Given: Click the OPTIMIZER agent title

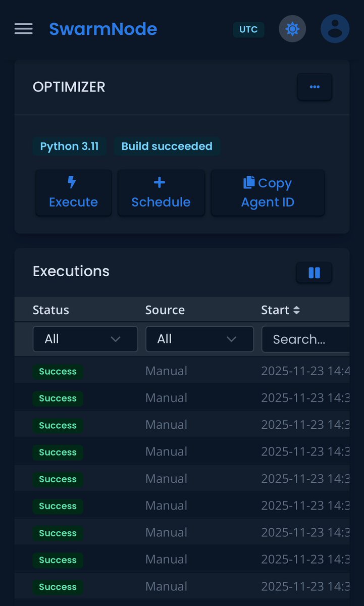Looking at the screenshot, I should (69, 87).
